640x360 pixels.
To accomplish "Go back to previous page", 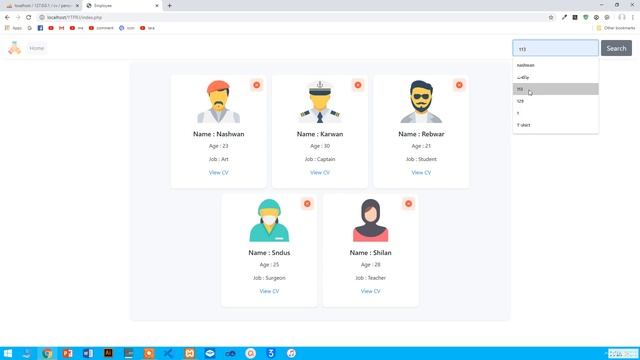I will pyautogui.click(x=7, y=17).
